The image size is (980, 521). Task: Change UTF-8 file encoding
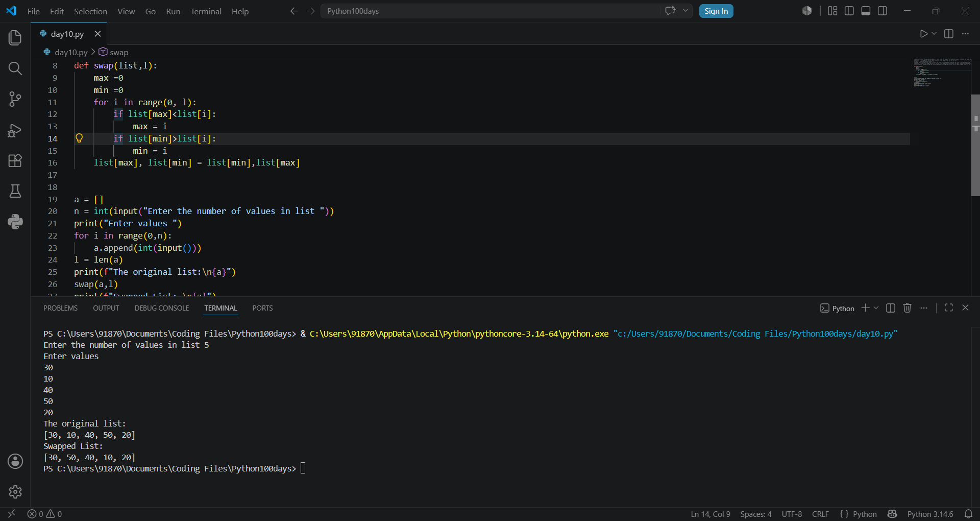(x=792, y=514)
